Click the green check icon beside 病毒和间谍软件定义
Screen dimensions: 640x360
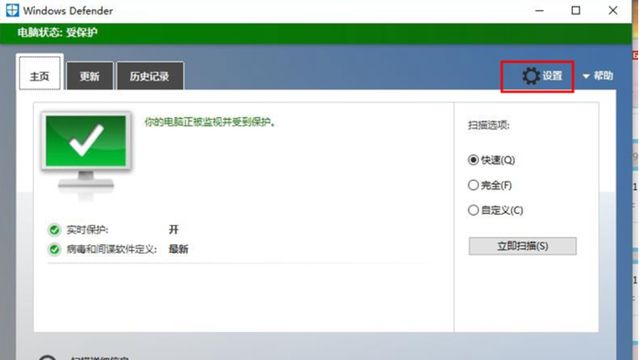point(54,249)
